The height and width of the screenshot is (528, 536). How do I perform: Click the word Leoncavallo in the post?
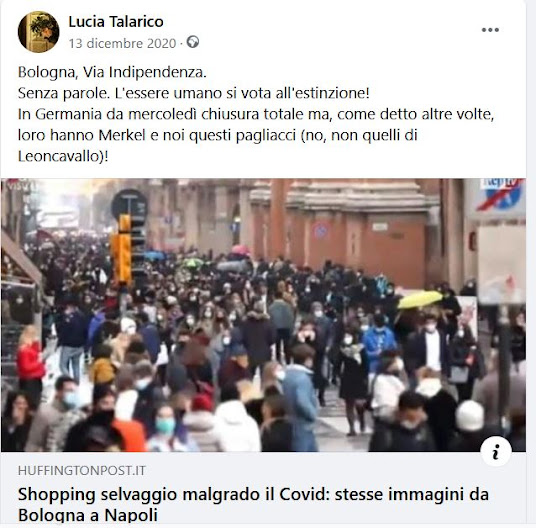point(60,157)
